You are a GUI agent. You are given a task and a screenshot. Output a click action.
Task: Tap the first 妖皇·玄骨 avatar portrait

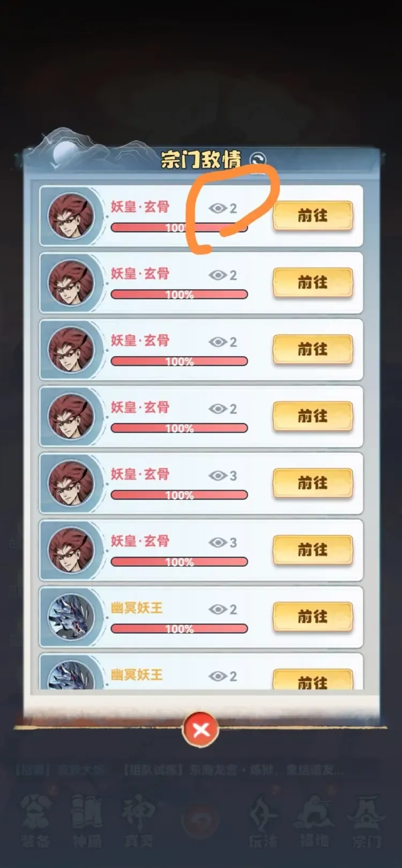click(71, 216)
